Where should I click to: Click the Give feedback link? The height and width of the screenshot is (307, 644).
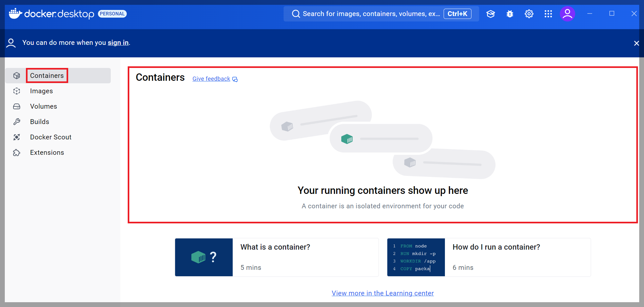211,79
